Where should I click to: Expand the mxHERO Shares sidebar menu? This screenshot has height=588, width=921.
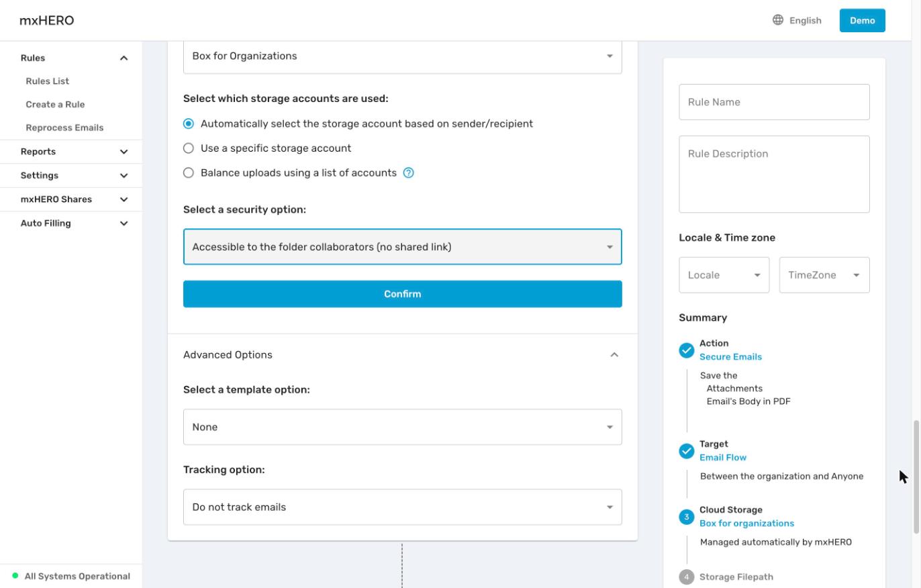click(124, 199)
